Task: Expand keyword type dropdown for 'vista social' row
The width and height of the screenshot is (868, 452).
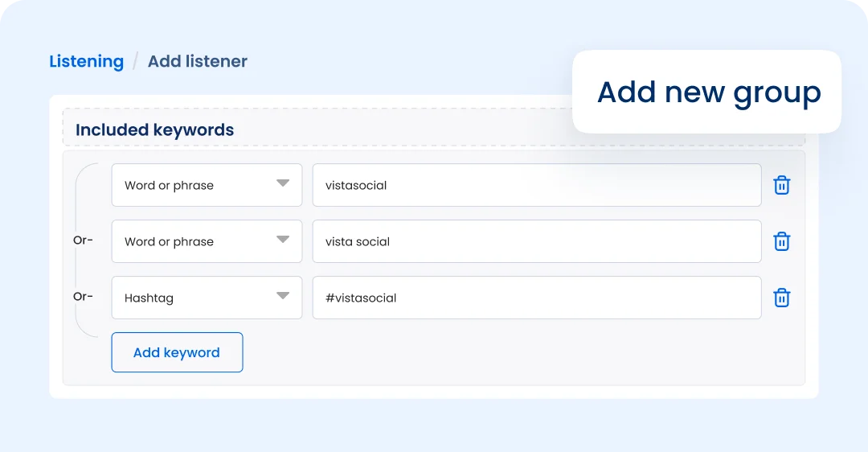Action: [207, 241]
